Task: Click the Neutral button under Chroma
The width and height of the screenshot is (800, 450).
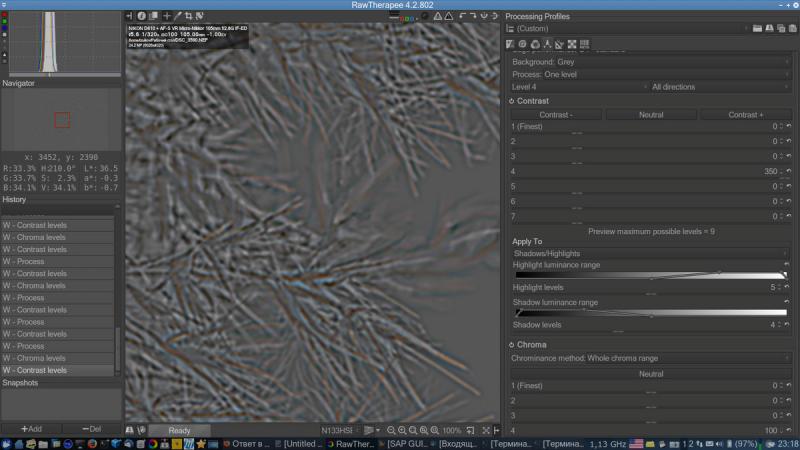Action: pos(651,374)
